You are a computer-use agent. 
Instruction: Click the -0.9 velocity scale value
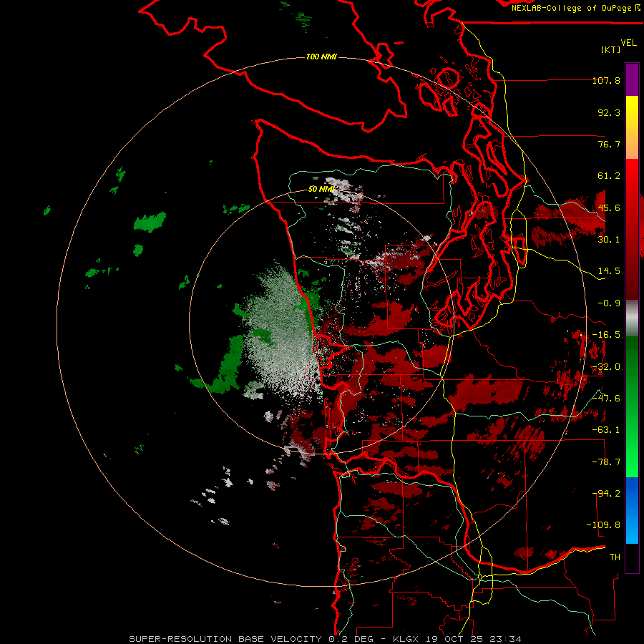pyautogui.click(x=609, y=303)
